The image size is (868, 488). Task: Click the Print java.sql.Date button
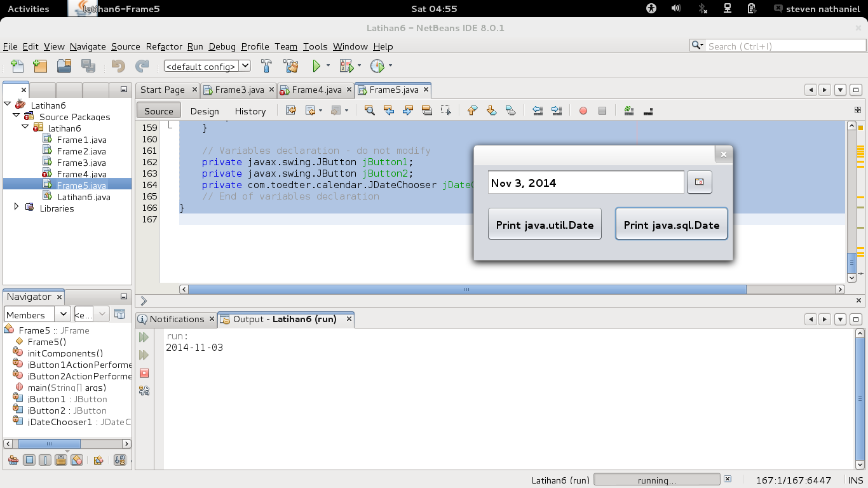tap(671, 224)
